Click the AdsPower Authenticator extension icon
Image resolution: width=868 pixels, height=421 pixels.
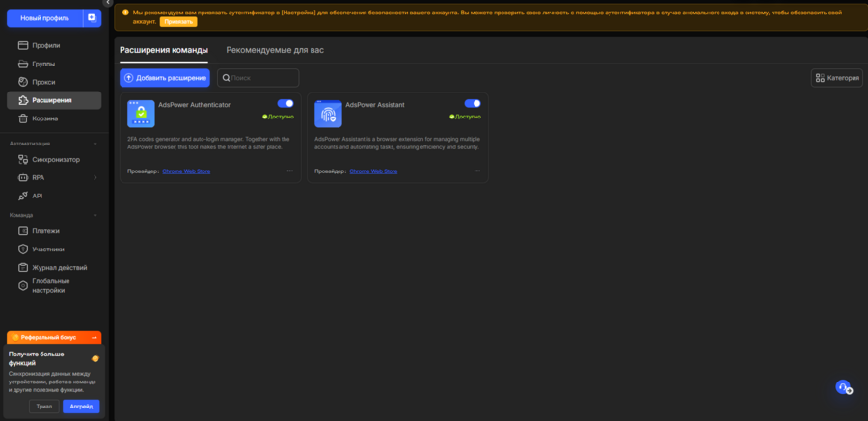click(141, 115)
